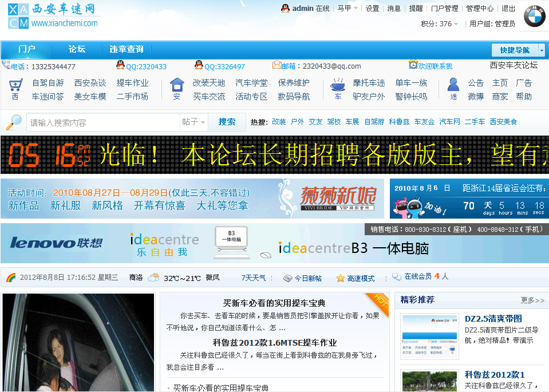Click the newspaper icon beside 今日新帖
The image size is (549, 392).
[287, 278]
